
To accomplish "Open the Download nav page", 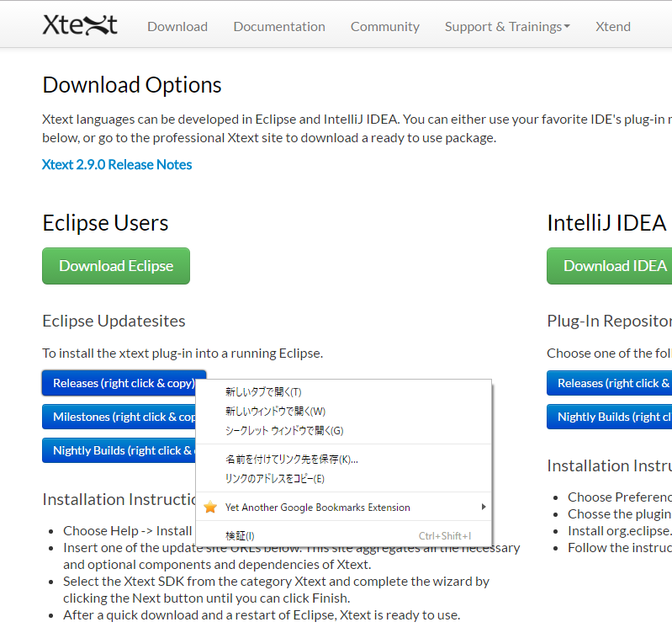I will click(x=177, y=26).
